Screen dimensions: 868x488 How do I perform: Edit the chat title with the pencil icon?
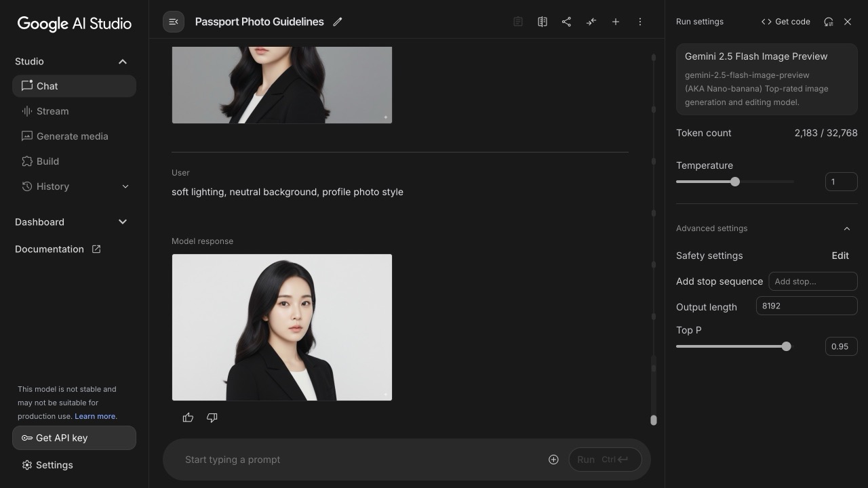[x=338, y=22]
